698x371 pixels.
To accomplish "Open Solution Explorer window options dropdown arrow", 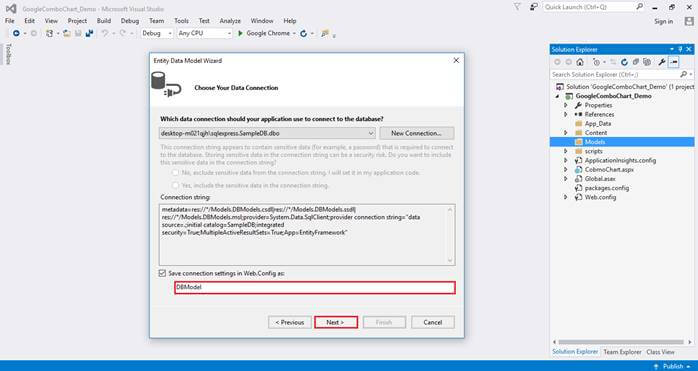I will 672,49.
